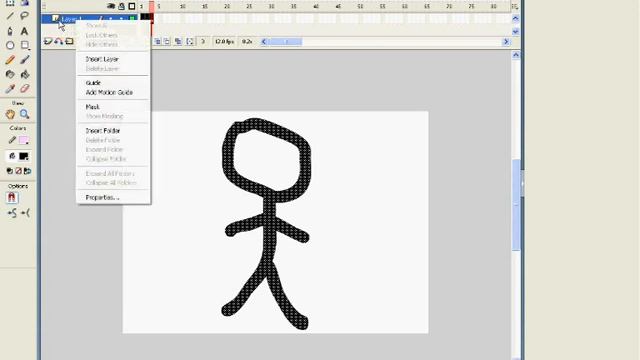Click layer list scroll up arrow

pos(515,18)
